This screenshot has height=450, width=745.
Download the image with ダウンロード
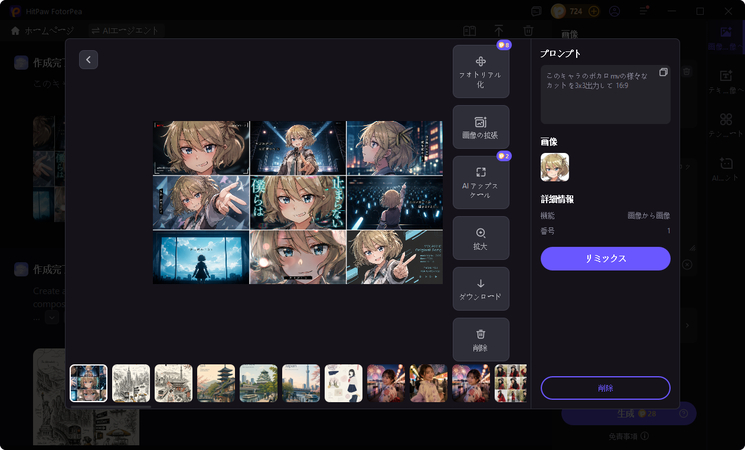point(481,288)
